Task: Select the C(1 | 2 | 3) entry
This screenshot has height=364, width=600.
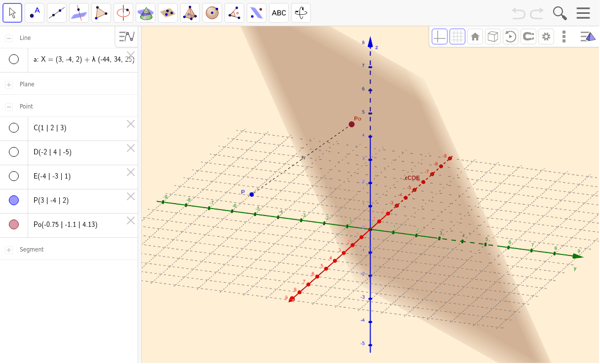Action: [50, 128]
